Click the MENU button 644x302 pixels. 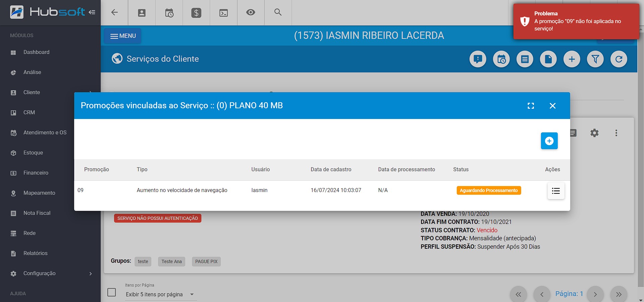(x=123, y=36)
